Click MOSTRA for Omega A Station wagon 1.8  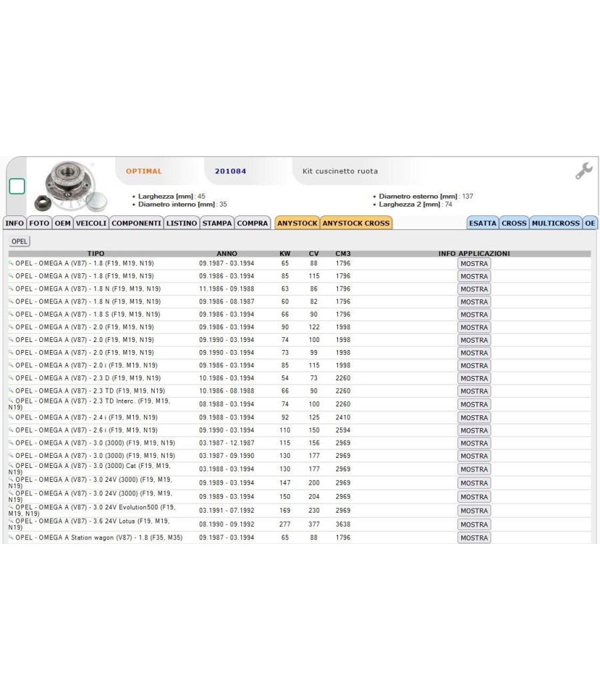pos(474,538)
